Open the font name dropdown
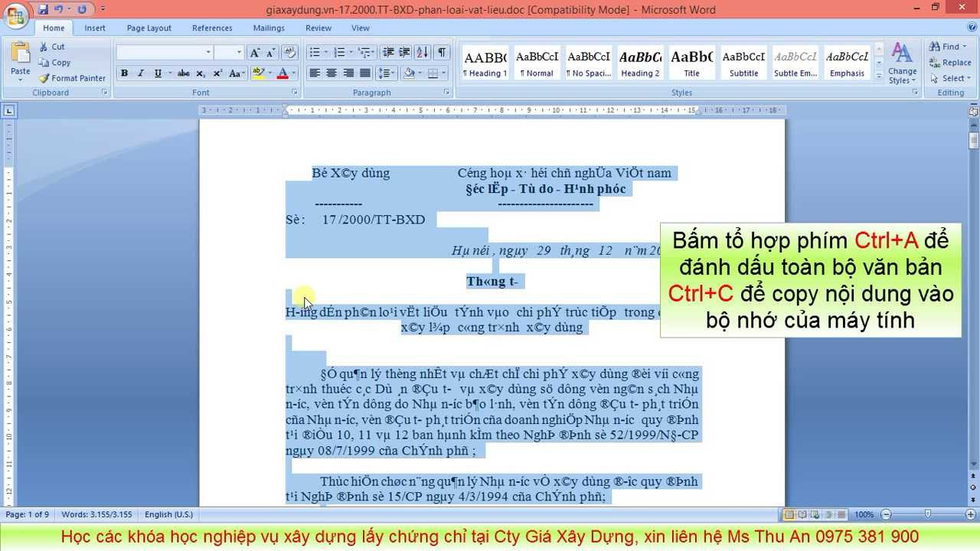 coord(208,52)
